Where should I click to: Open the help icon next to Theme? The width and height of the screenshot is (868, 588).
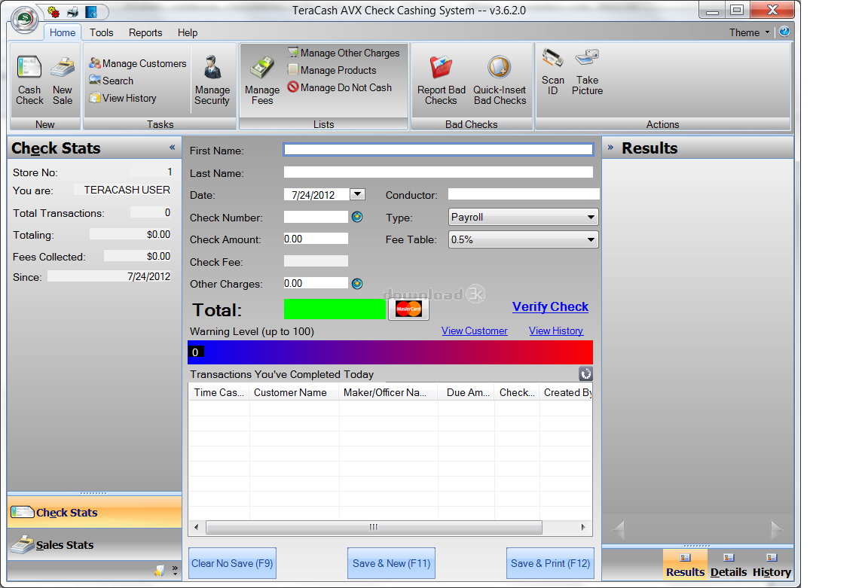click(x=784, y=32)
